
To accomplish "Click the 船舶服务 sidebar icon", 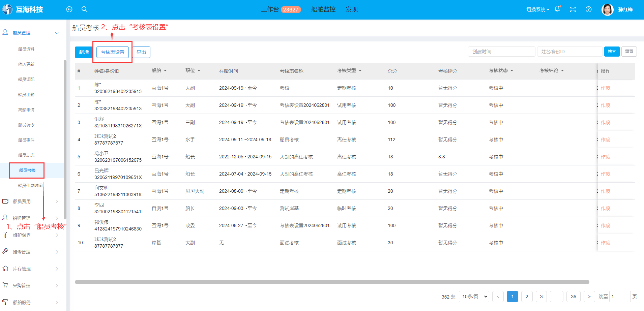I will coord(5,302).
